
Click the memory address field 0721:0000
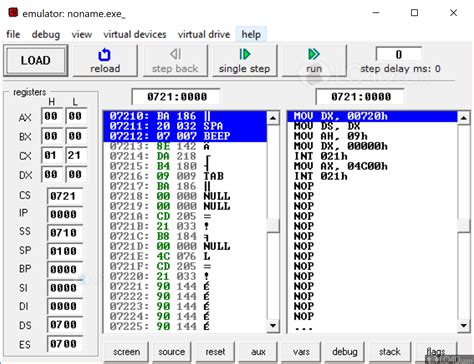(176, 97)
